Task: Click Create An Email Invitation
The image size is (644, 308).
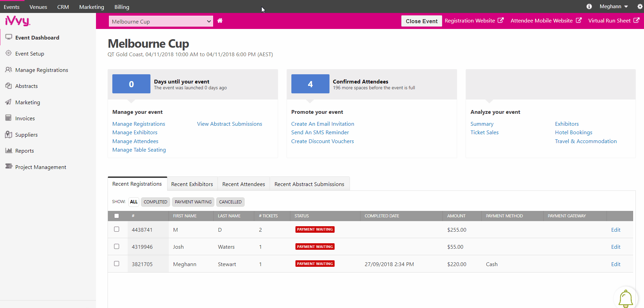Action: [323, 124]
